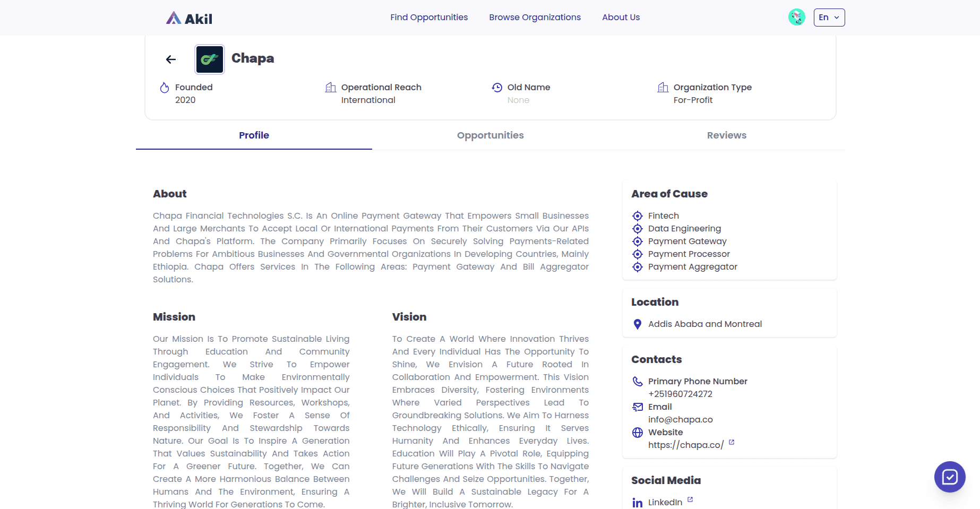Click the Payment Gateway cause label
980x509 pixels.
[x=687, y=241]
